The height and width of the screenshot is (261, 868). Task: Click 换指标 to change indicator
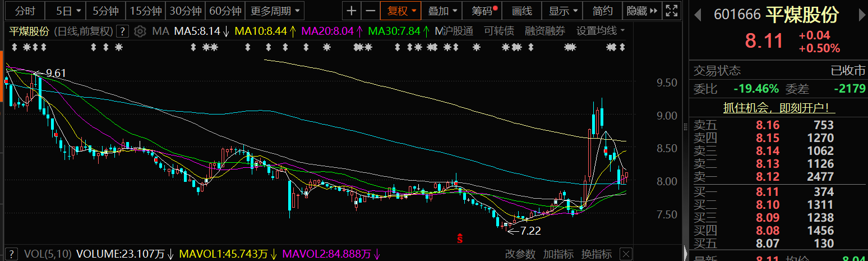pyautogui.click(x=596, y=254)
